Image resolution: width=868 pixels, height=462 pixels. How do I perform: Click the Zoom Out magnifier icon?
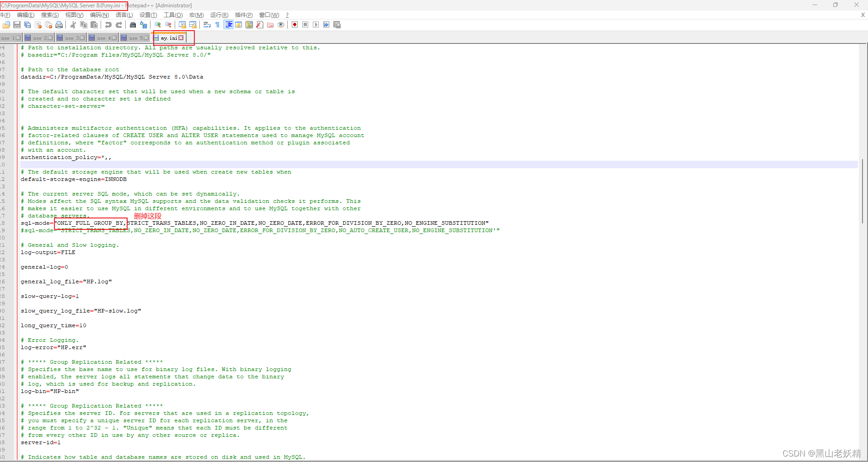coord(168,25)
